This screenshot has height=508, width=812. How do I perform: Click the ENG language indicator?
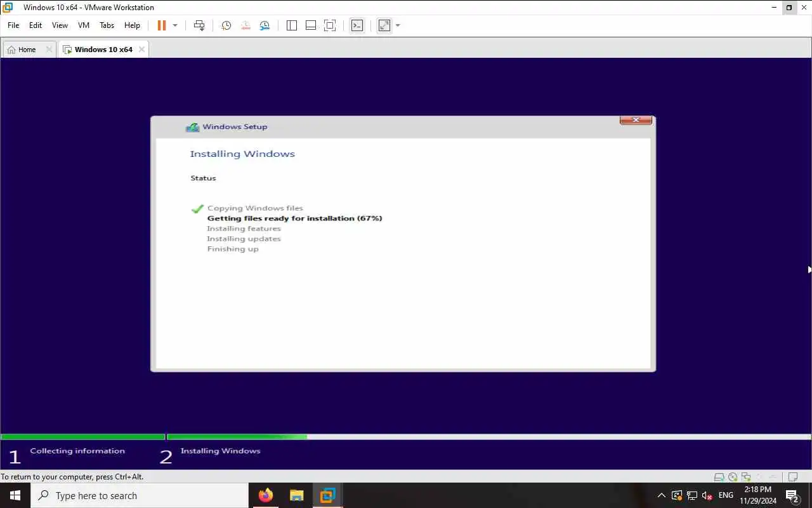click(x=726, y=495)
